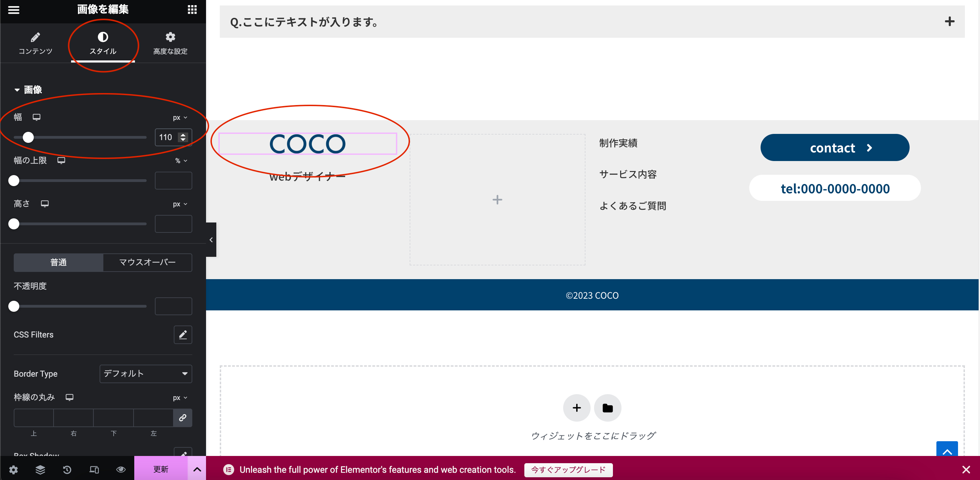
Task: Open the Elementor hamburger menu
Action: (x=13, y=10)
